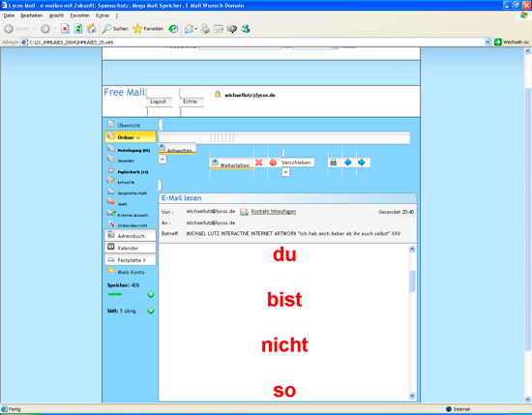This screenshot has width=532, height=415.
Task: Mark as spam with red circle icon
Action: click(273, 163)
